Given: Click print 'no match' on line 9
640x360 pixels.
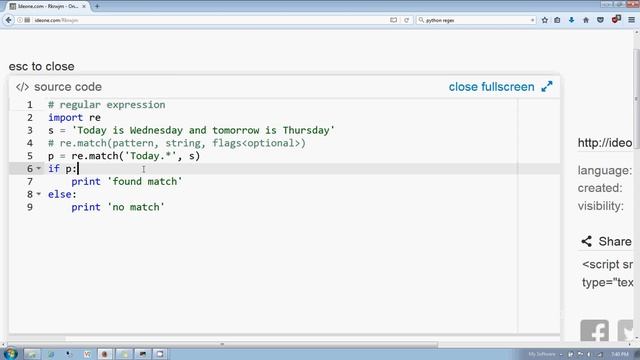Looking at the screenshot, I should [x=118, y=207].
